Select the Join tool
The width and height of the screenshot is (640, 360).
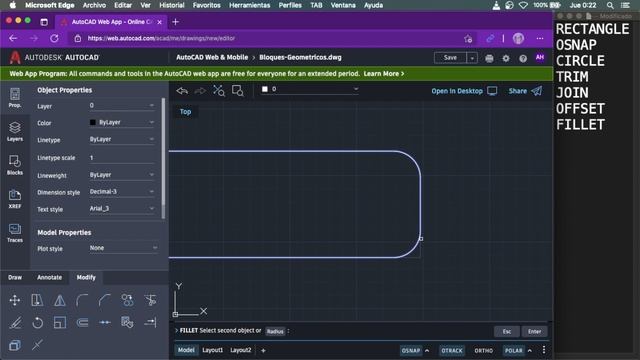pyautogui.click(x=105, y=322)
